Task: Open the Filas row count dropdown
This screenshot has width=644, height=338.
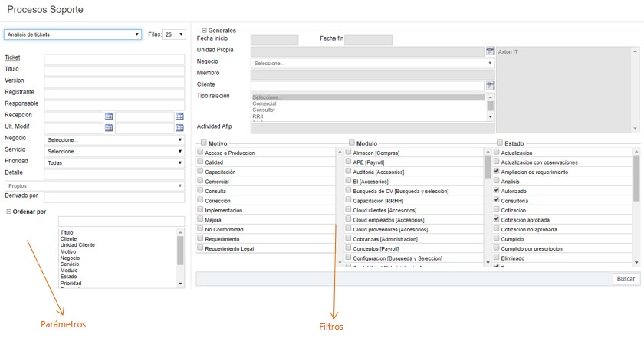Action: coord(174,34)
